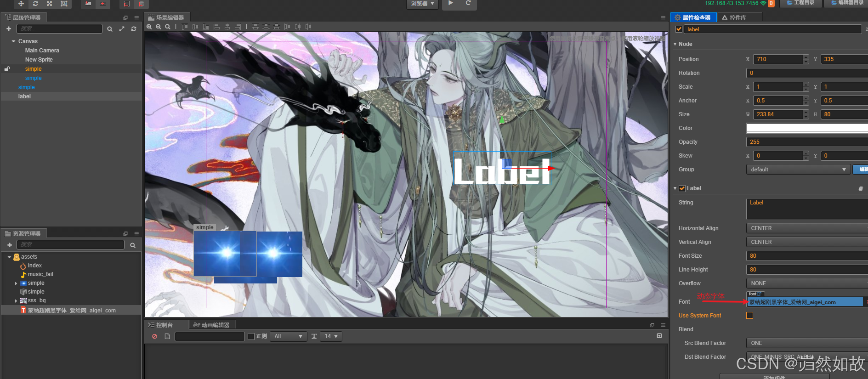
Task: Click the hierarchy search type icon
Action: (110, 29)
